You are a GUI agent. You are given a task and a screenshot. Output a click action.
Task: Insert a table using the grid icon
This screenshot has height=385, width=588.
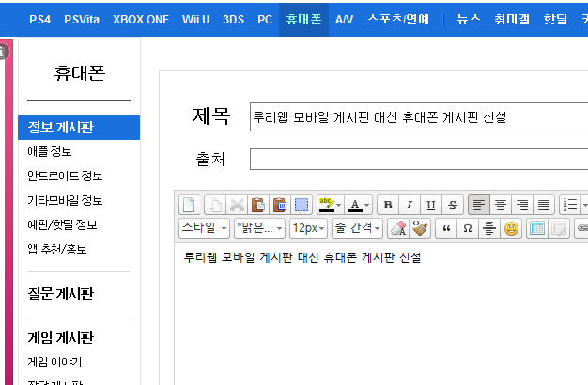click(x=537, y=228)
